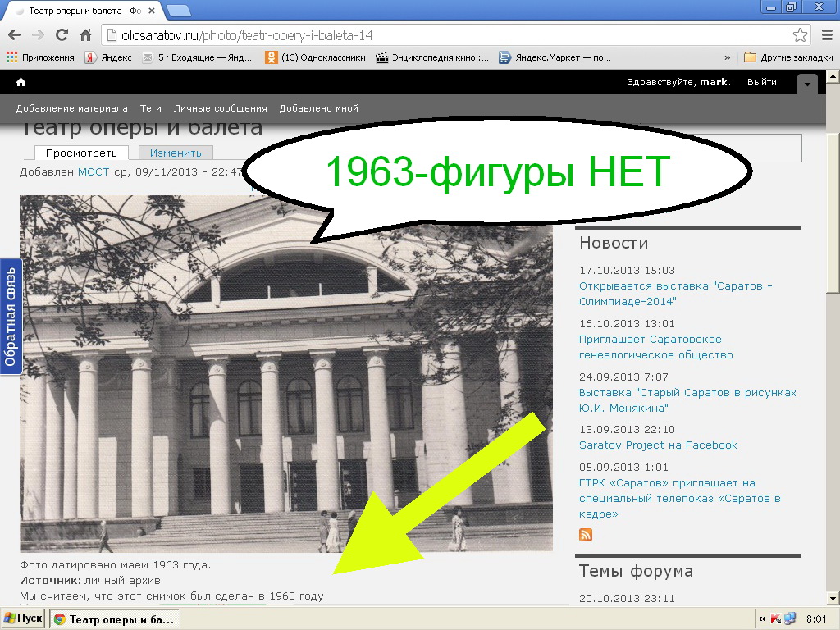
Task: Open Личные сообщения menu item
Action: pos(220,108)
